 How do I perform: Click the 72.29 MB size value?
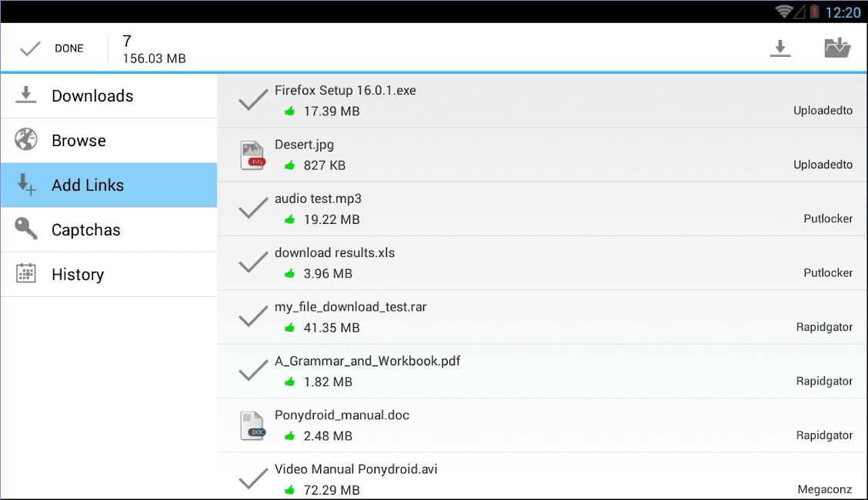coord(332,491)
